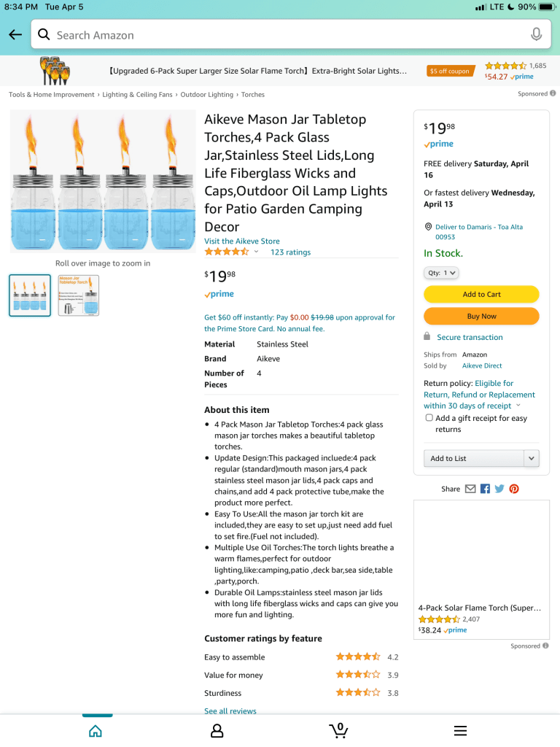Share product on Facebook

485,489
